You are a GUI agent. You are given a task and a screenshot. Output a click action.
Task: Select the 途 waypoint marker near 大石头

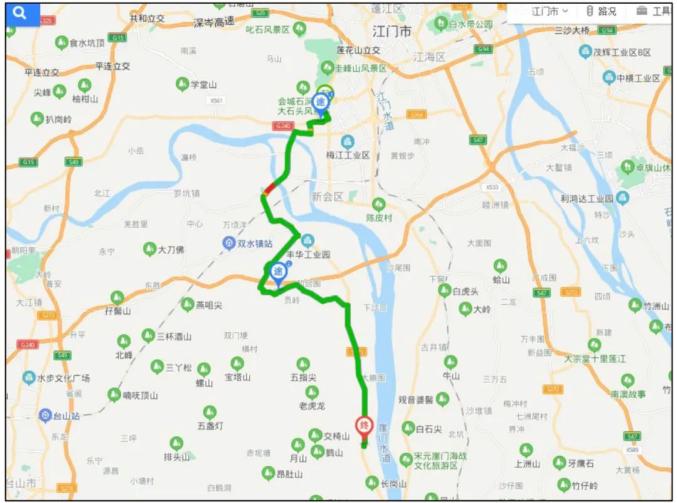tap(320, 104)
